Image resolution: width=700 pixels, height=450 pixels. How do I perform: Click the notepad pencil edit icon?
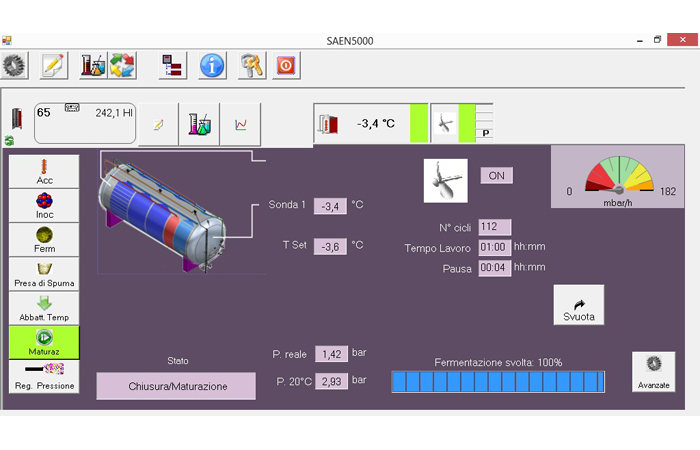pos(54,65)
